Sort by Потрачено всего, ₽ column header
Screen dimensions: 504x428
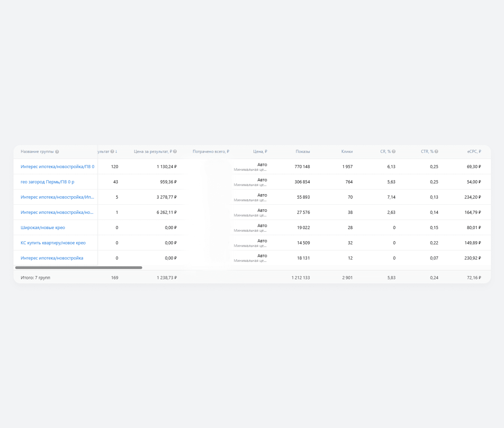click(211, 151)
